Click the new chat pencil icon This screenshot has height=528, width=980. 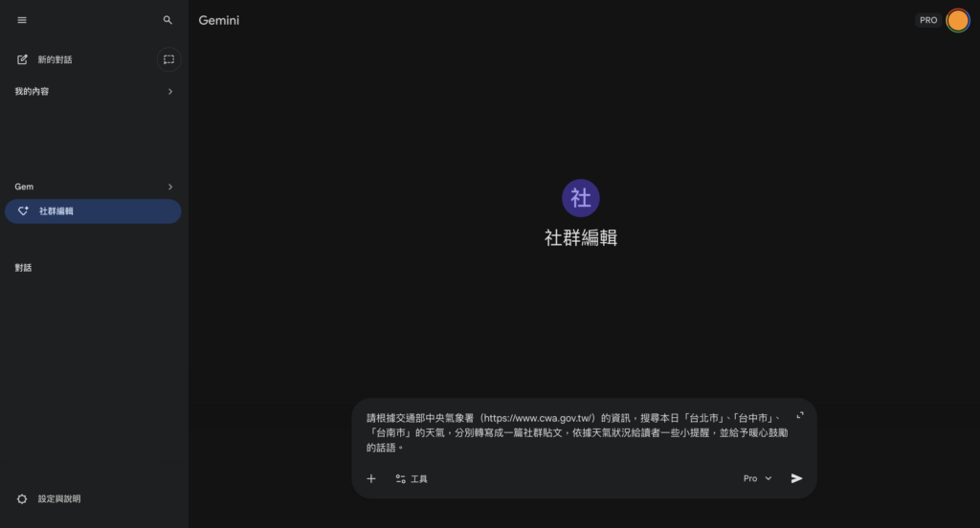(x=22, y=59)
